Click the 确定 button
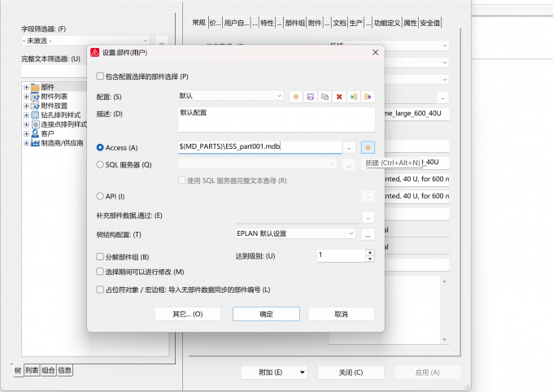553x392 pixels. pos(266,314)
